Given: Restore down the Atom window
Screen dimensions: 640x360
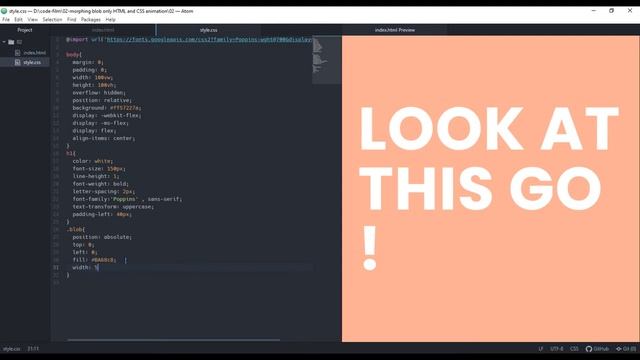Looking at the screenshot, I should (x=611, y=11).
